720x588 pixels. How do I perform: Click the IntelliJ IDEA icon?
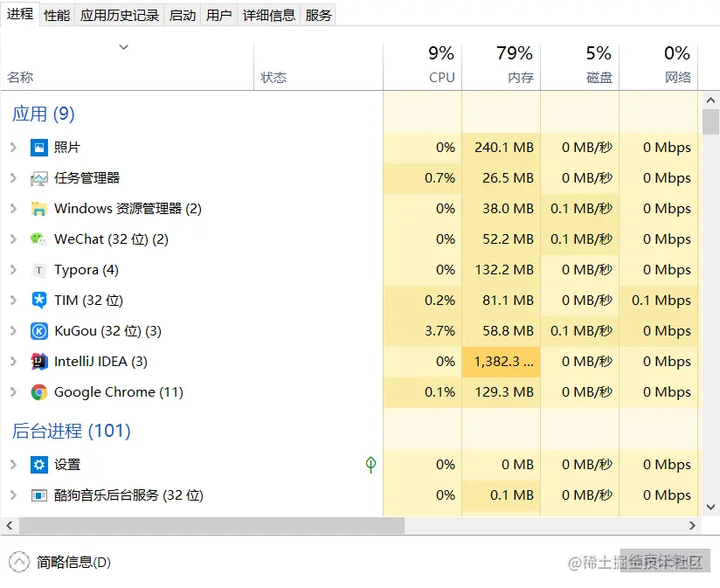(38, 362)
